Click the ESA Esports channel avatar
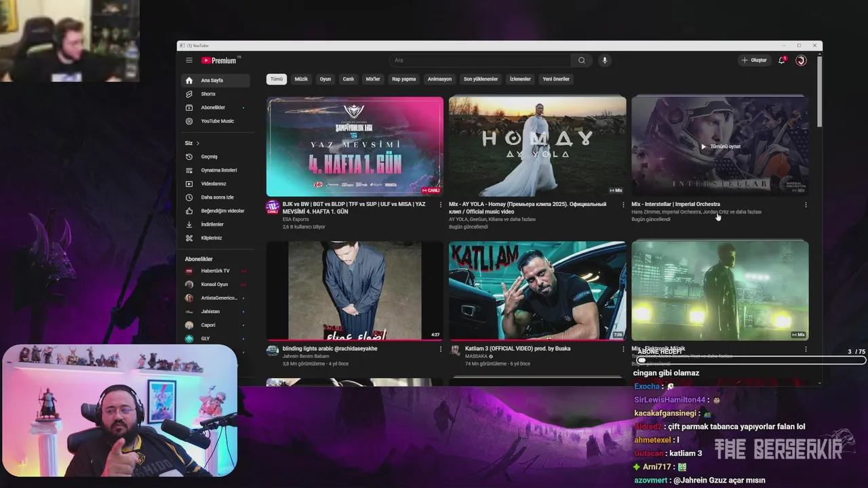This screenshot has width=868, height=488. [273, 207]
